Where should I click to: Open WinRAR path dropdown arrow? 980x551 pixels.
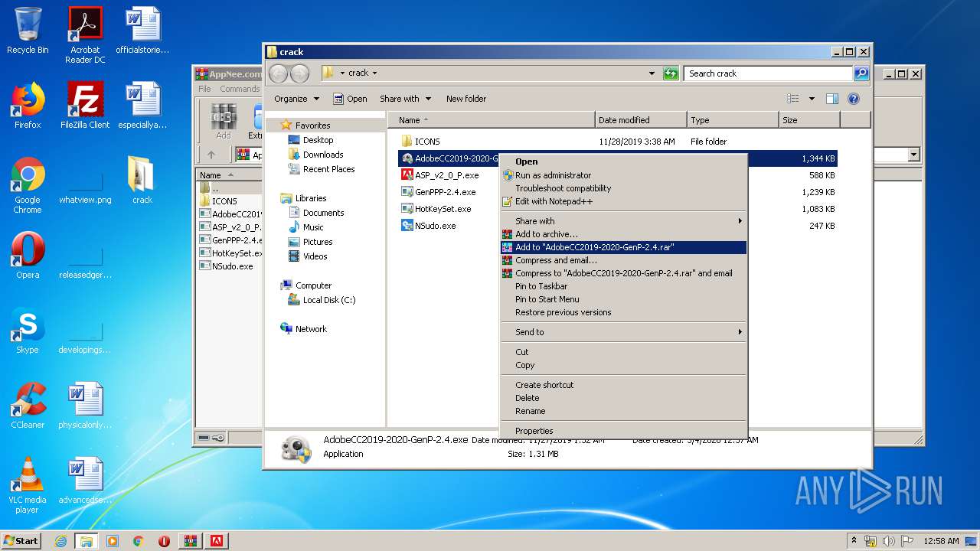(x=913, y=155)
